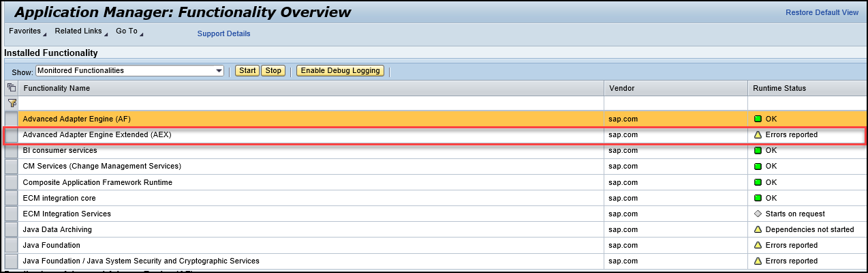Click warning icon for Java System Security and Cryptographic Services

click(x=758, y=261)
